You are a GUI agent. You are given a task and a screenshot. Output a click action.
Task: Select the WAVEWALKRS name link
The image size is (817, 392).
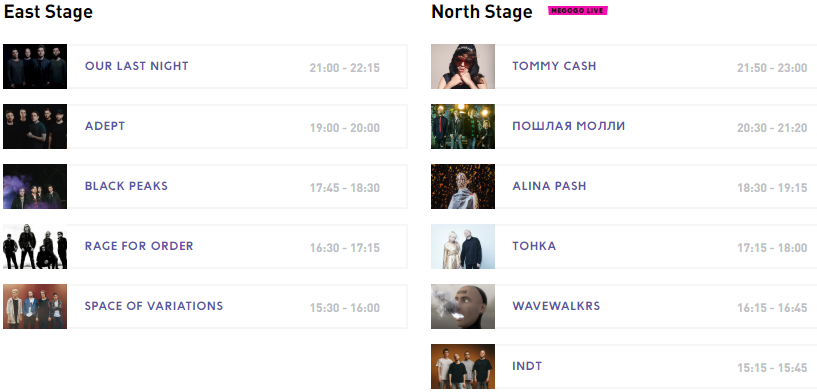coord(556,306)
